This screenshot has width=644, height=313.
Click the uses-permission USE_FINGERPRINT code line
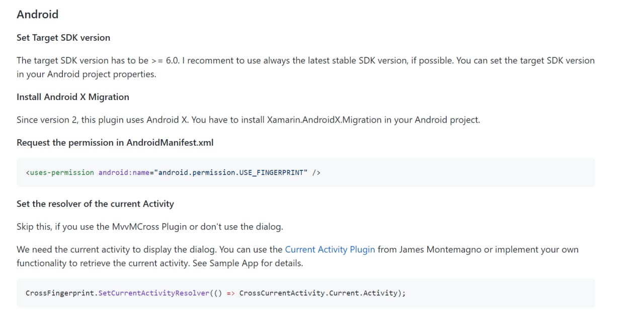tap(173, 172)
